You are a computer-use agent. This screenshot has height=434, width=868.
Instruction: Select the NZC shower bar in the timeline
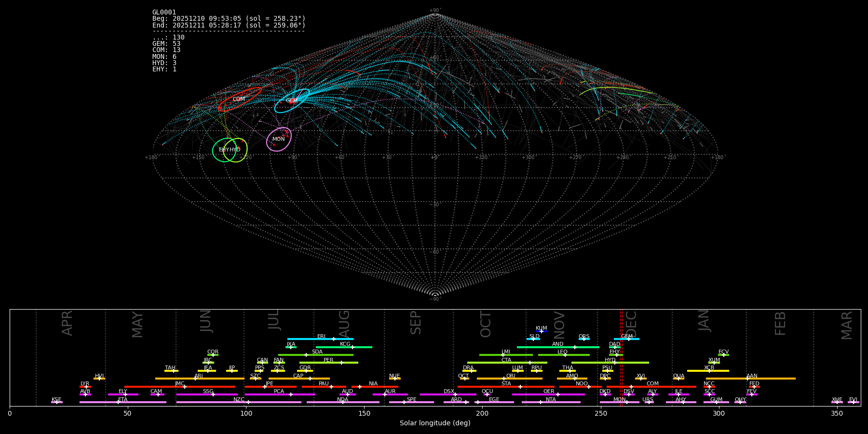click(239, 402)
